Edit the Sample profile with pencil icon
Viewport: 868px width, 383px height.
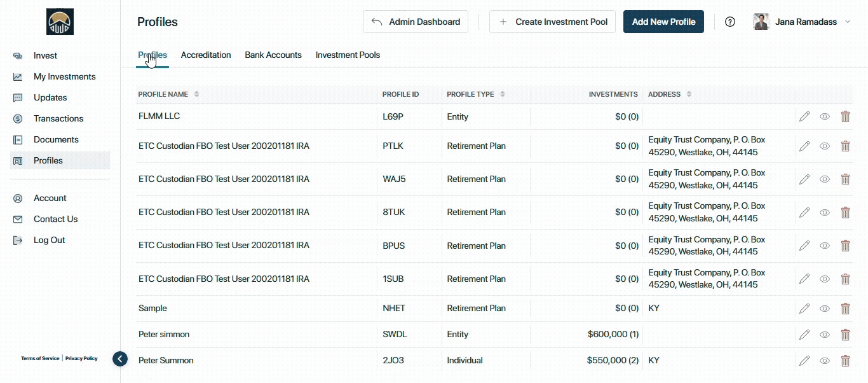coord(804,309)
